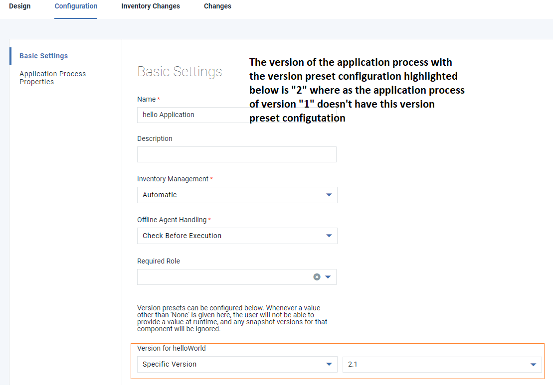
Task: Open Application Process Properties in the sidebar
Action: [52, 78]
